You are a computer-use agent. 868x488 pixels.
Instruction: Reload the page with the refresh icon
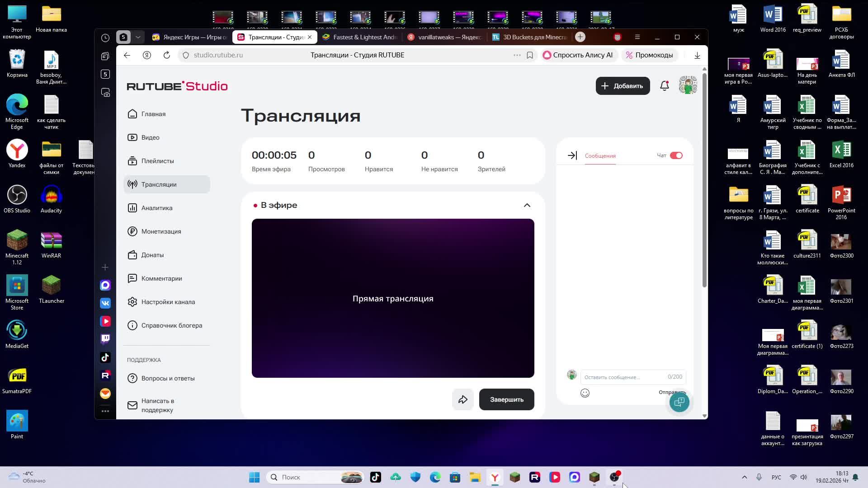point(166,55)
